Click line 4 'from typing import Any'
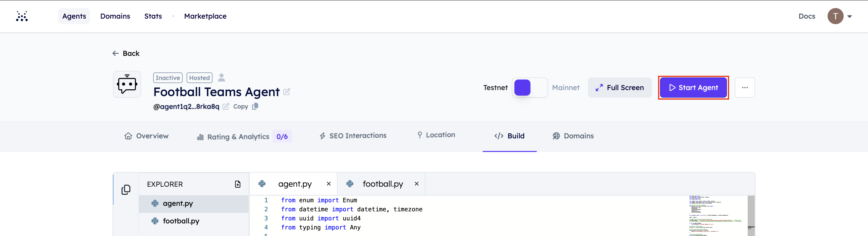868x236 pixels. point(320,227)
